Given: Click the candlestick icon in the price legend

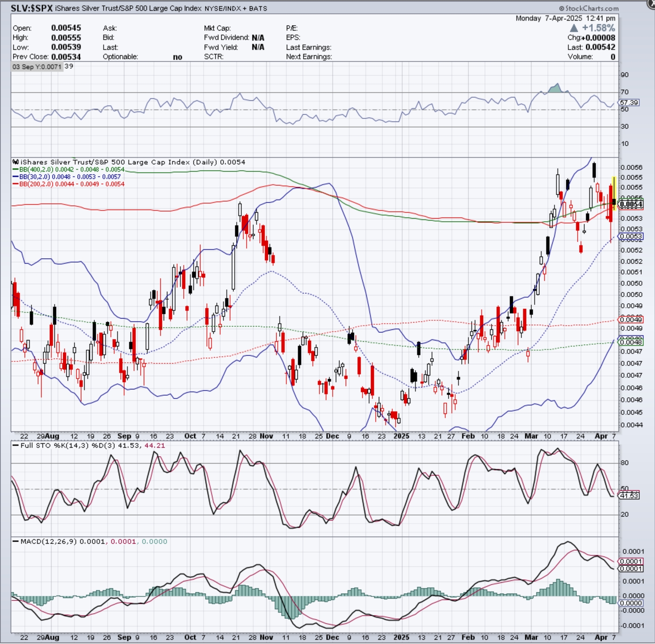Looking at the screenshot, I should [15, 162].
